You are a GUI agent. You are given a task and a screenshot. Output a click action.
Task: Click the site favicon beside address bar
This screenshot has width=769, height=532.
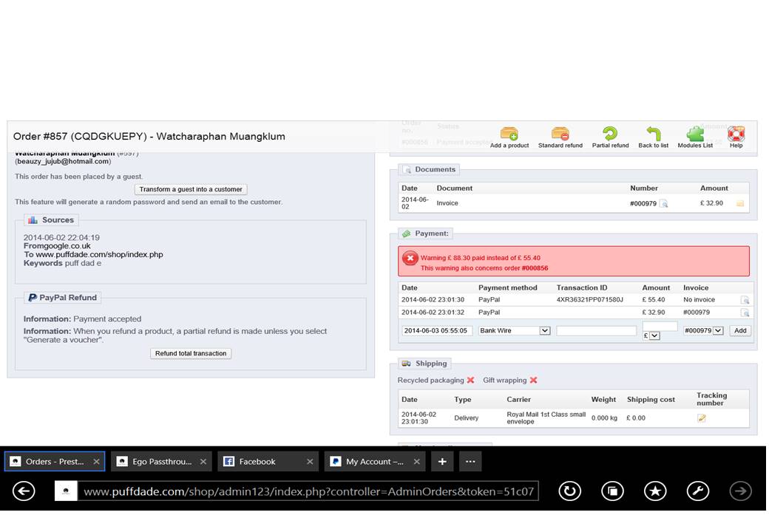coord(66,491)
